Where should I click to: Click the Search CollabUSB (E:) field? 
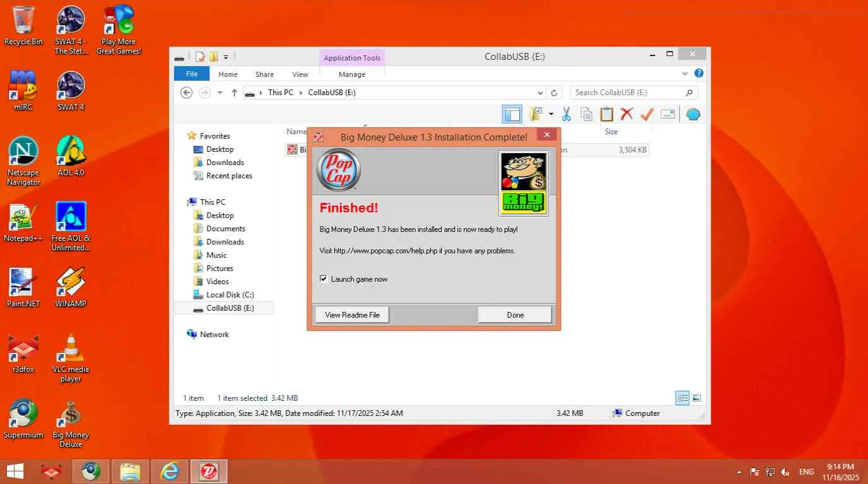pyautogui.click(x=634, y=93)
